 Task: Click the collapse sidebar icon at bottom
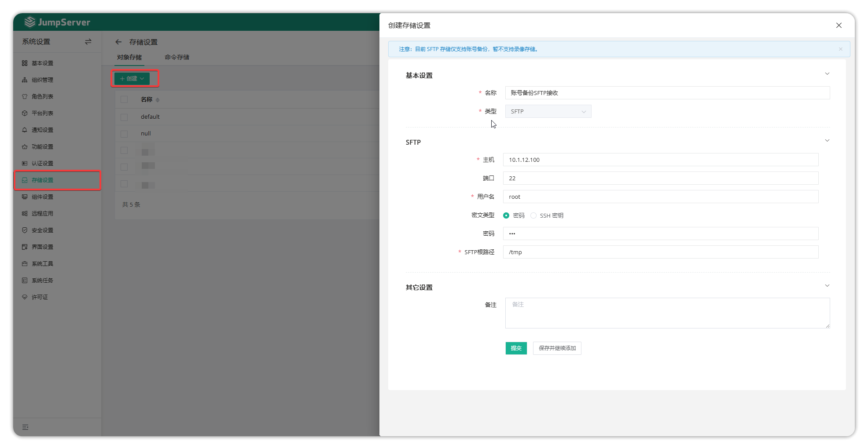(x=26, y=427)
